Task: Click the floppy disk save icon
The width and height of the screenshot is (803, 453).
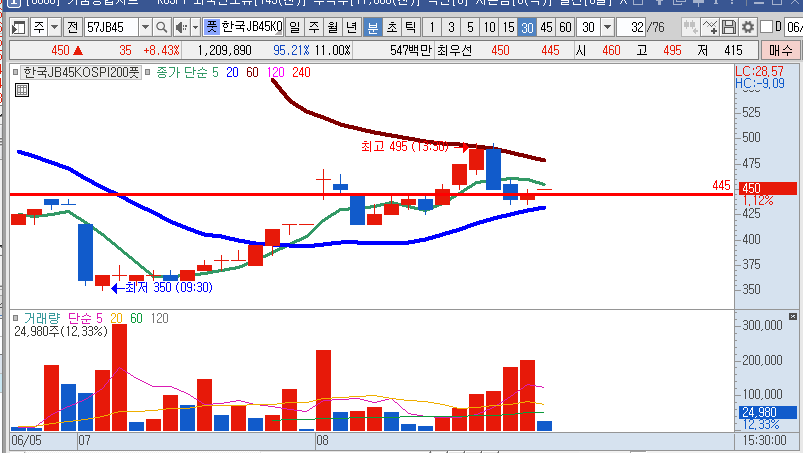Action: click(729, 26)
